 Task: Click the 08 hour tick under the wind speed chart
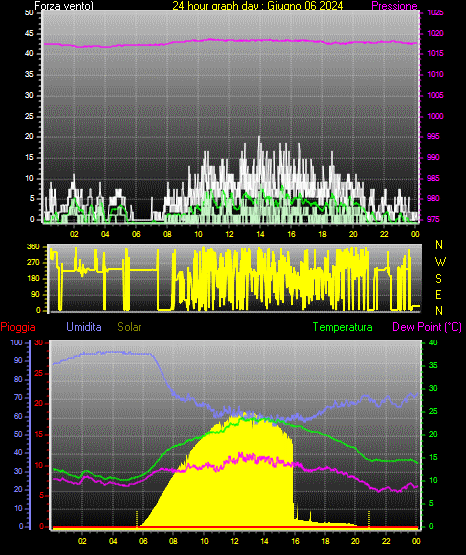(167, 234)
